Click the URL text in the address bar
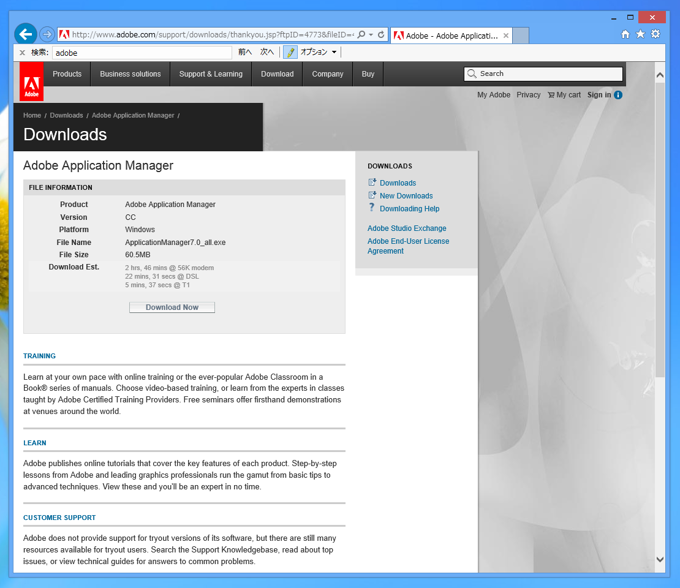 tap(212, 35)
